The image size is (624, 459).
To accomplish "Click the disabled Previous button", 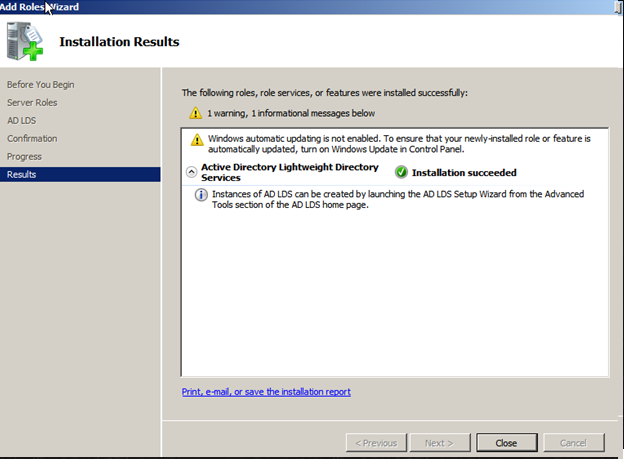I will click(376, 443).
